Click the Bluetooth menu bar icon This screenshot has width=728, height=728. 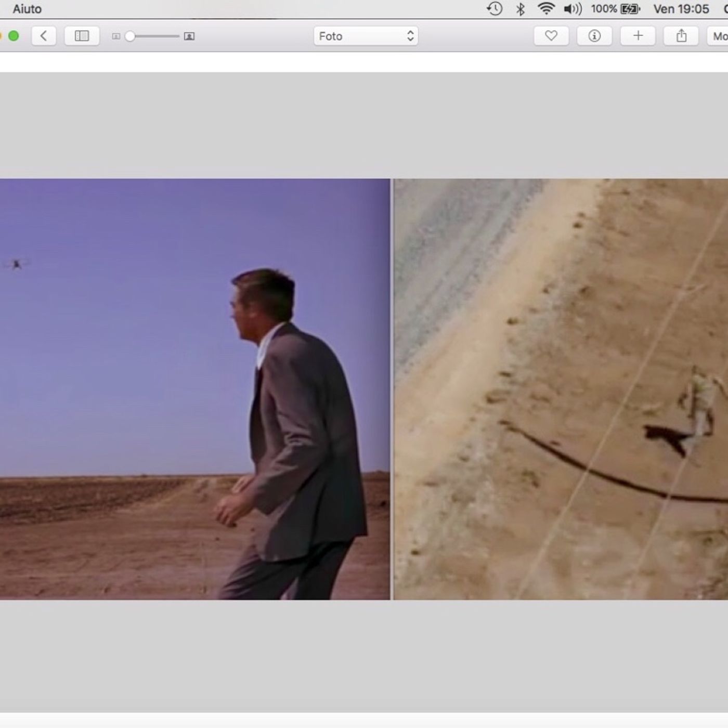(521, 9)
